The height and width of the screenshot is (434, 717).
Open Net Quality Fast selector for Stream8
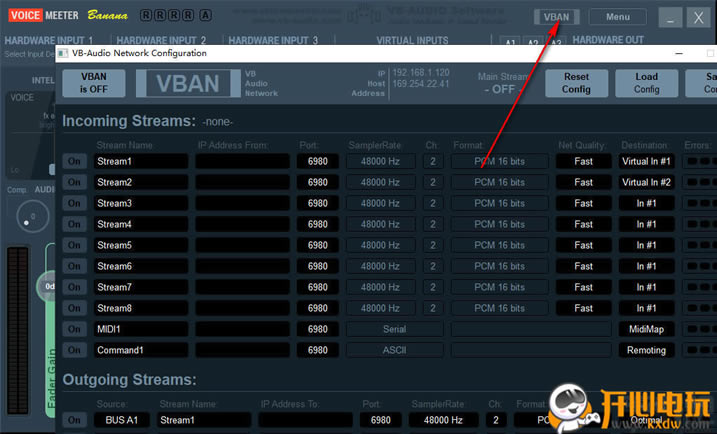[x=583, y=308]
